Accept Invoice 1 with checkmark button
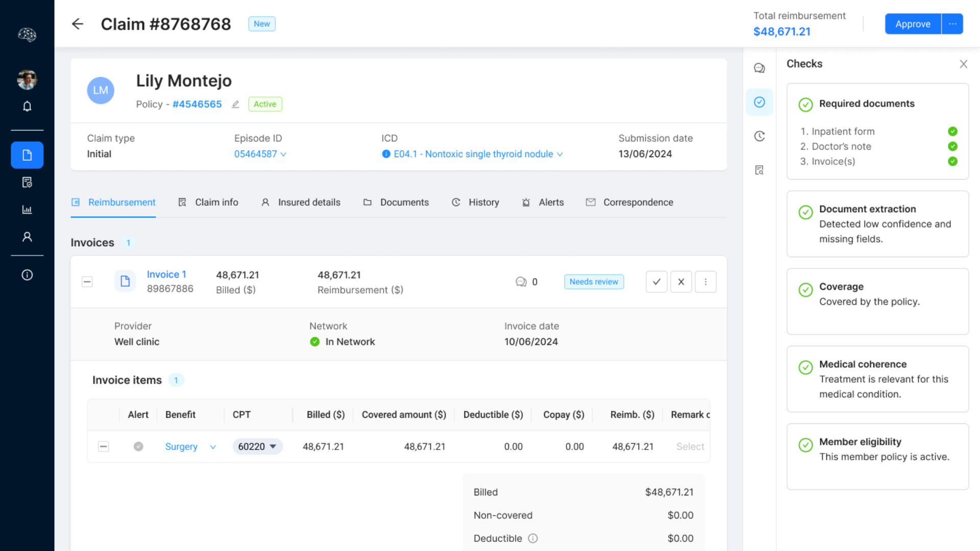 656,282
